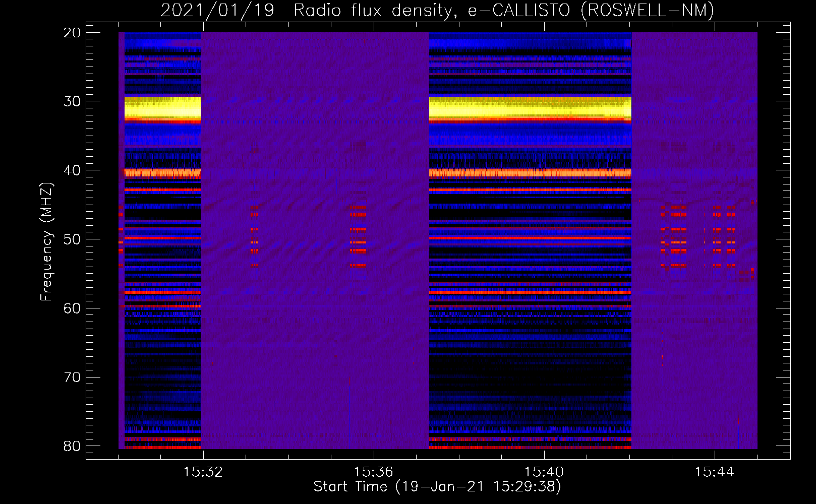Click the 70 MHz frequency tick label
The width and height of the screenshot is (816, 504).
click(x=72, y=377)
